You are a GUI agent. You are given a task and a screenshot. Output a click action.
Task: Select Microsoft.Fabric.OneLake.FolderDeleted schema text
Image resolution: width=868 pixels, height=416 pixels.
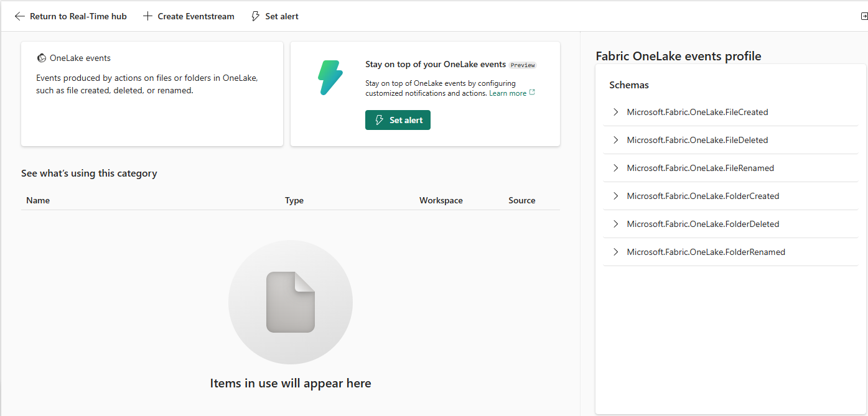(x=703, y=224)
